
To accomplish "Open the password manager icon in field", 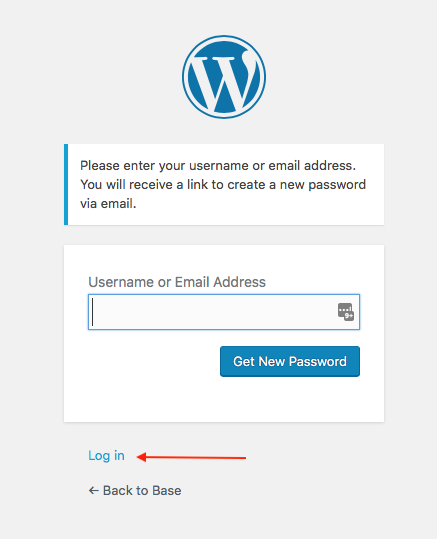I will coord(346,312).
